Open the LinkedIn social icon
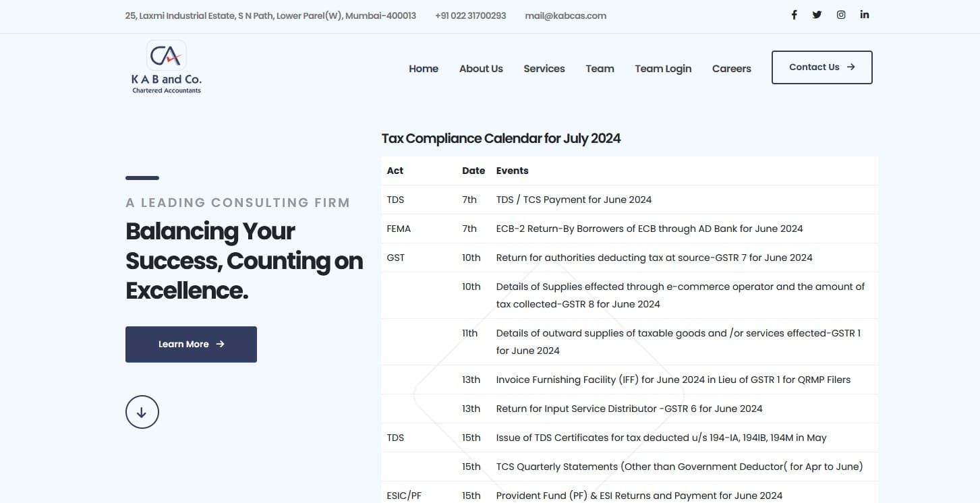Image resolution: width=980 pixels, height=503 pixels. (865, 15)
